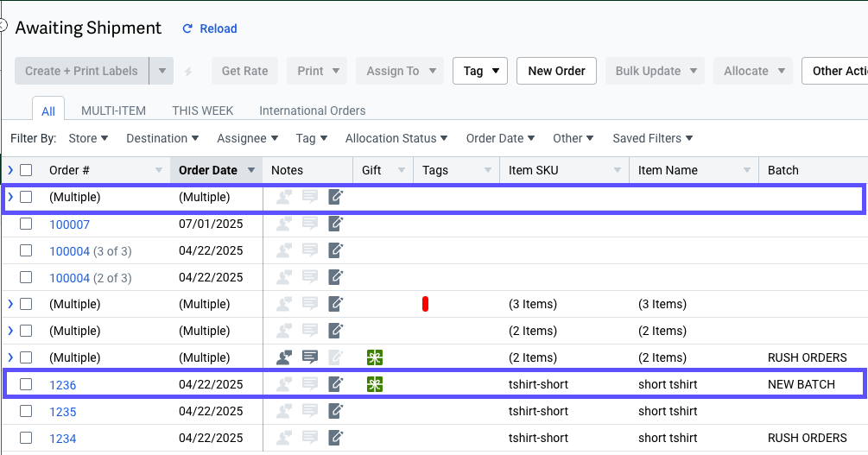Click pencil internal notes icon for order 100007
The image size is (868, 455).
pyautogui.click(x=335, y=224)
